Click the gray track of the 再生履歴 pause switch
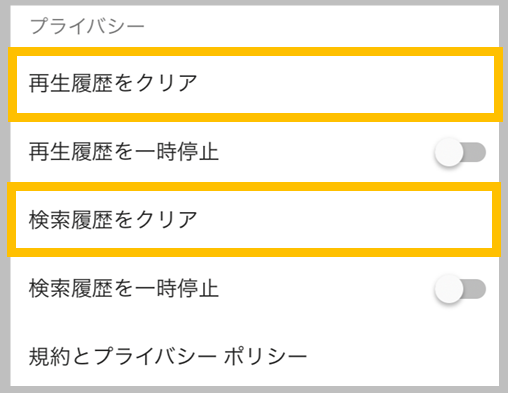The image size is (508, 393). 475,152
